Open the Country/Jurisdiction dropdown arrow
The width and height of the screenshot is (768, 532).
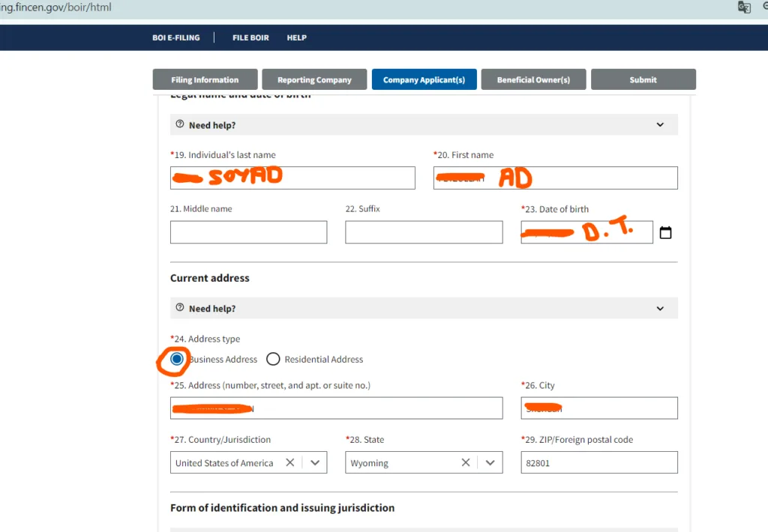(x=315, y=463)
